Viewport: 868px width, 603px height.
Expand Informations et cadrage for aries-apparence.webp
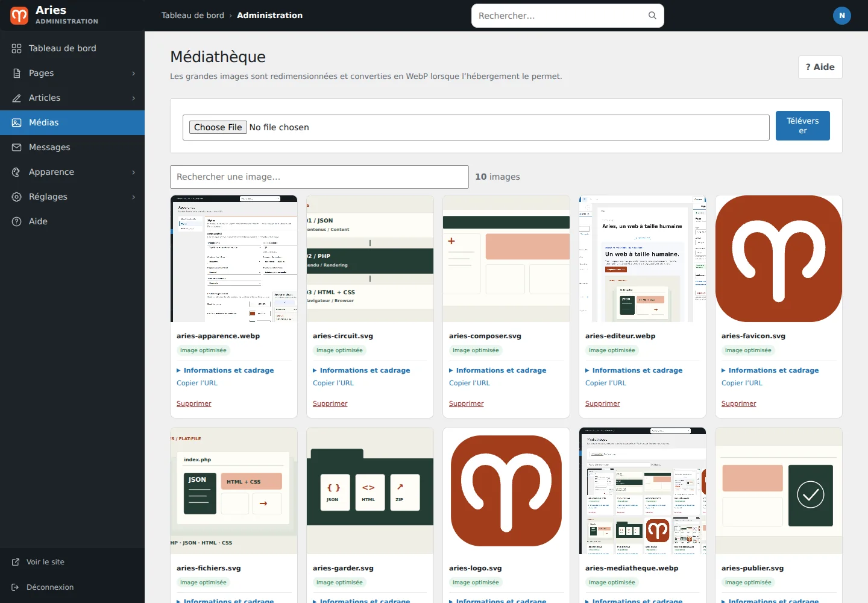click(x=225, y=370)
